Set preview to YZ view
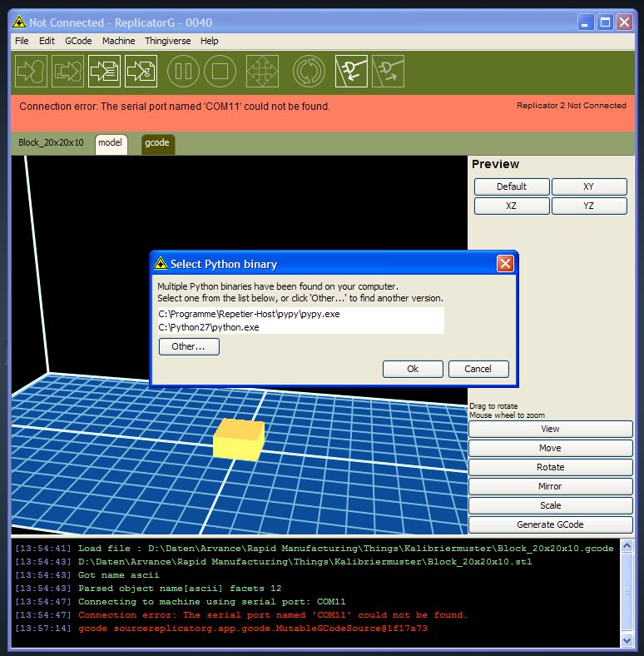This screenshot has width=644, height=656. [589, 206]
